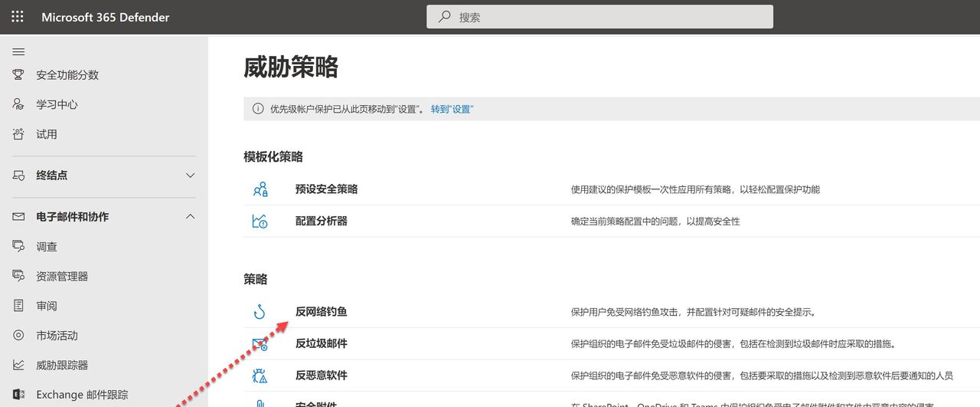Click the envelope icon beside 电子邮件和协作

18,217
